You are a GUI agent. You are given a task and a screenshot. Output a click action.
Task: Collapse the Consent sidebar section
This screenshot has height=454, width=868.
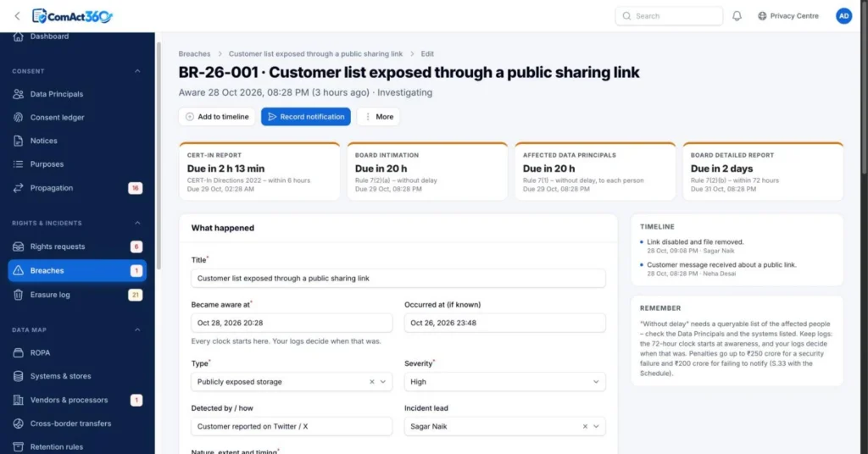[x=137, y=71]
